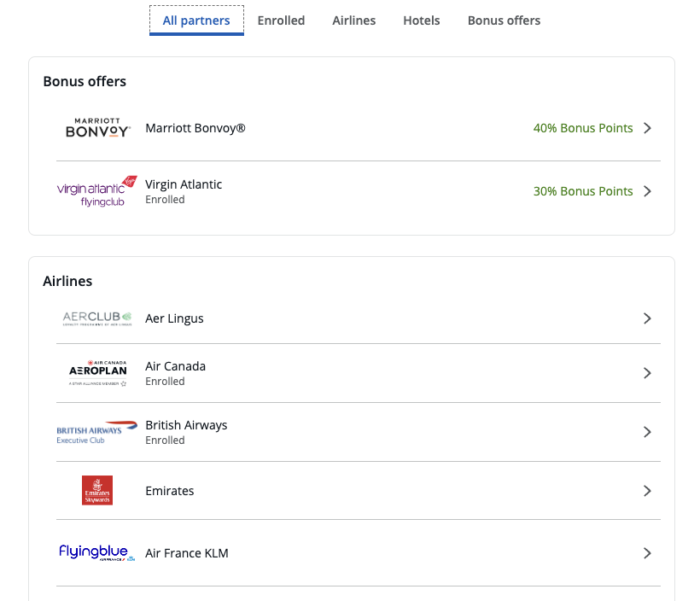This screenshot has height=601, width=700.
Task: Open the Airlines tab
Action: click(x=353, y=20)
